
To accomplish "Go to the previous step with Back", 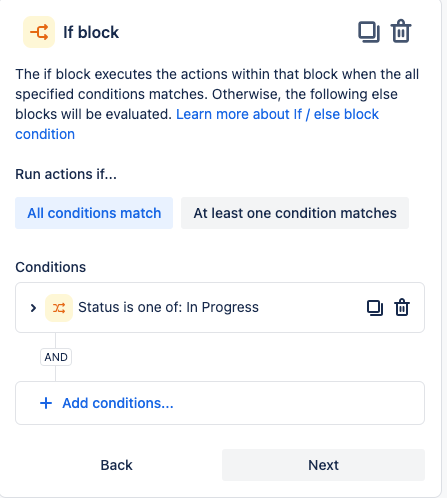I will [116, 465].
